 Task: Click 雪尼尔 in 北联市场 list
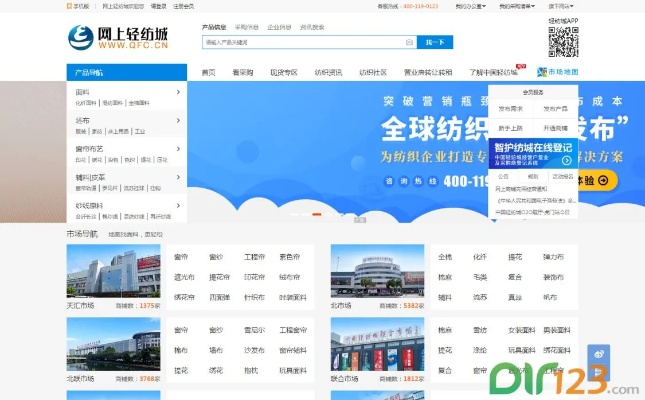[x=254, y=330]
